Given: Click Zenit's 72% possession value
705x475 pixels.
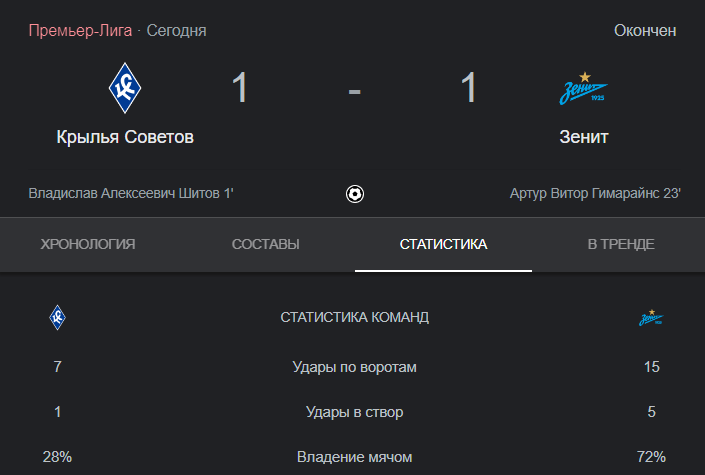Looking at the screenshot, I should [651, 457].
